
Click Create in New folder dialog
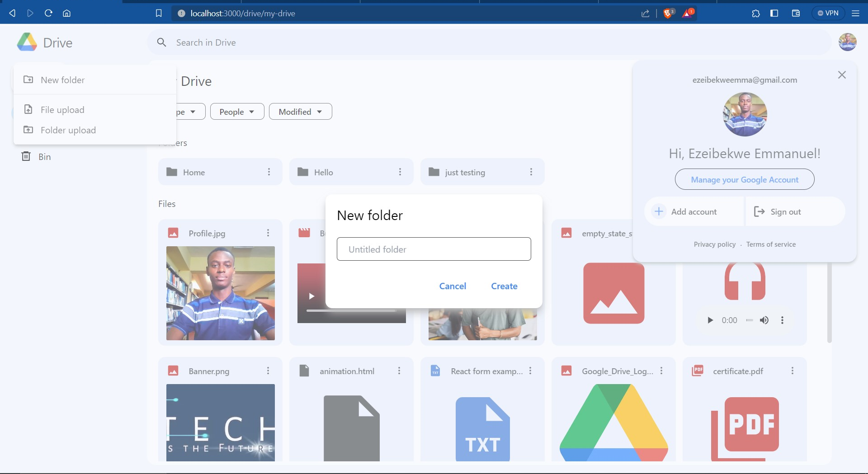(x=504, y=286)
